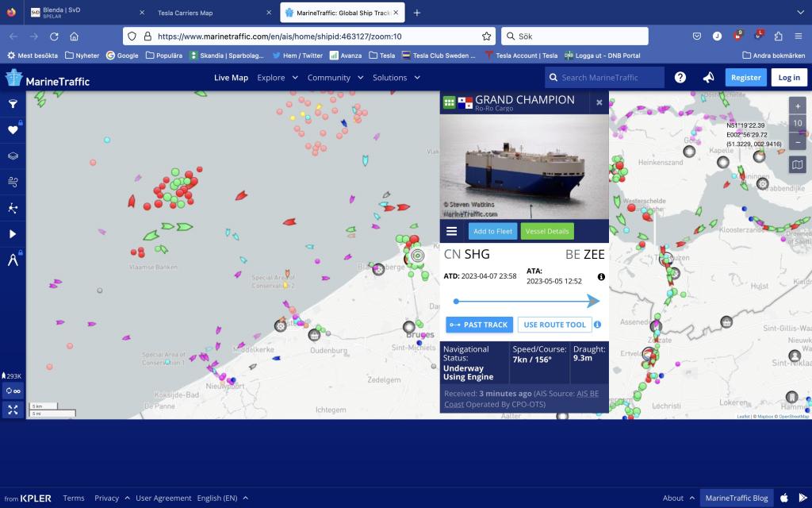Open a new browser tab
This screenshot has height=508, width=812.
[x=417, y=13]
